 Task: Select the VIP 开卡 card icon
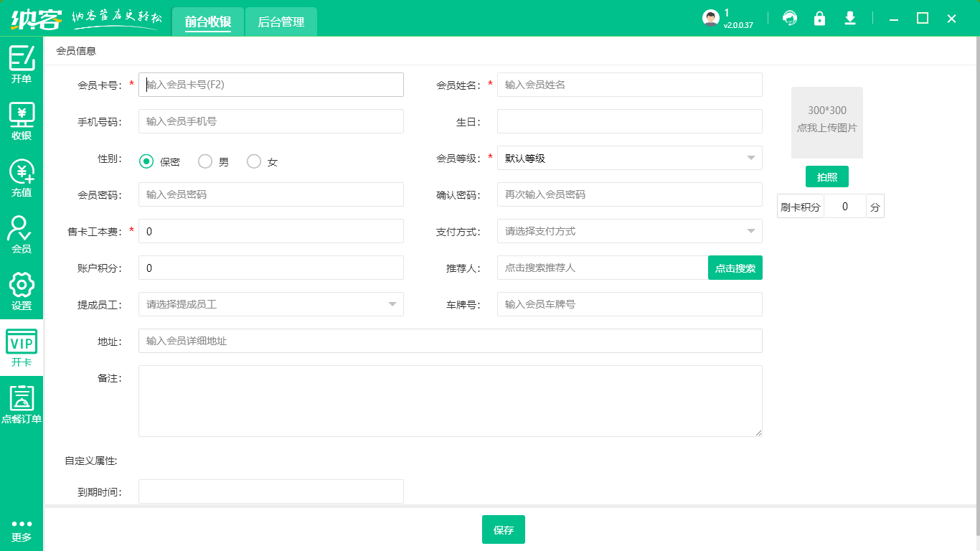coord(22,348)
